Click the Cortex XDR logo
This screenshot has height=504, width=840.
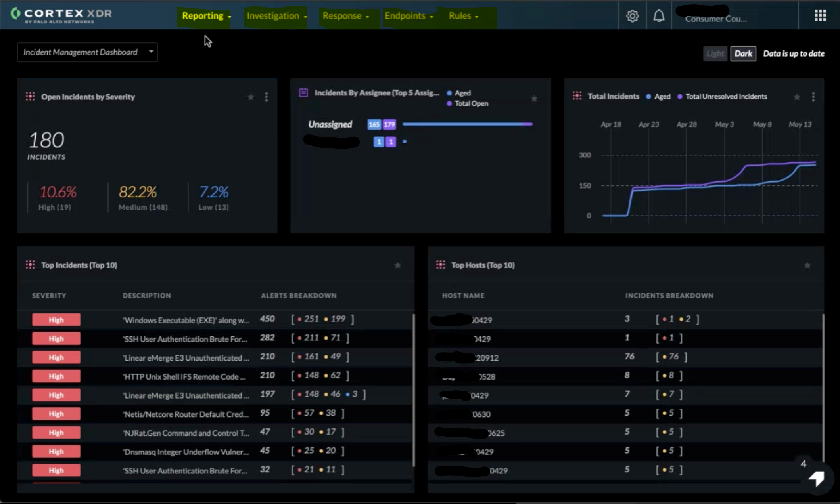point(61,15)
